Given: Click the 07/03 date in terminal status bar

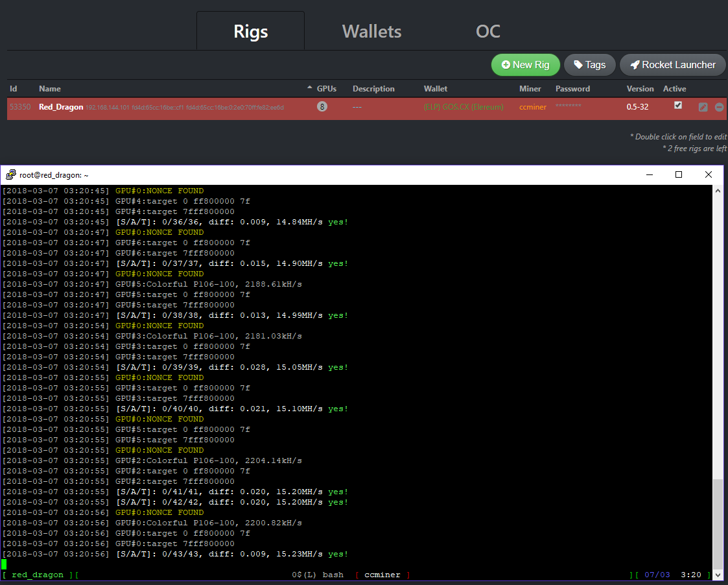Looking at the screenshot, I should click(657, 575).
